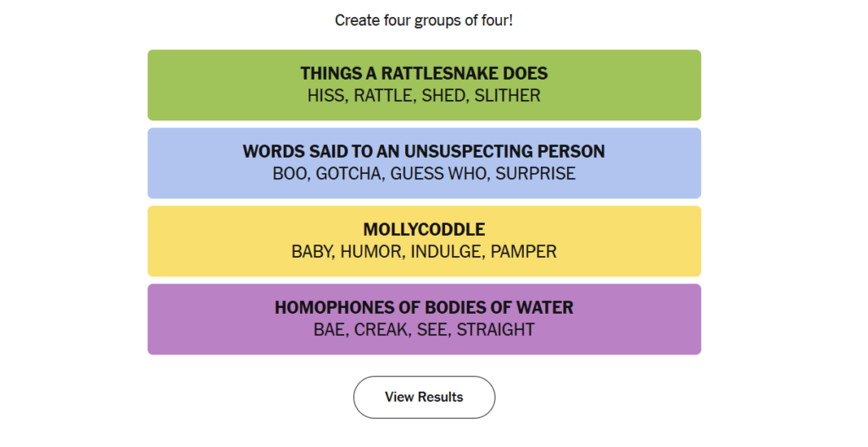Click the word SURPRISE in blue group

pyautogui.click(x=536, y=174)
